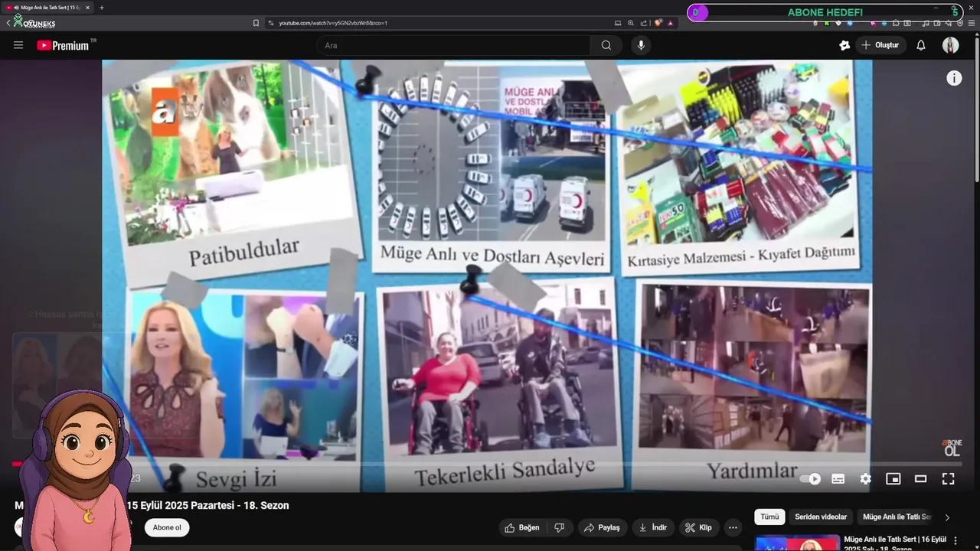Open player settings gear

[866, 479]
